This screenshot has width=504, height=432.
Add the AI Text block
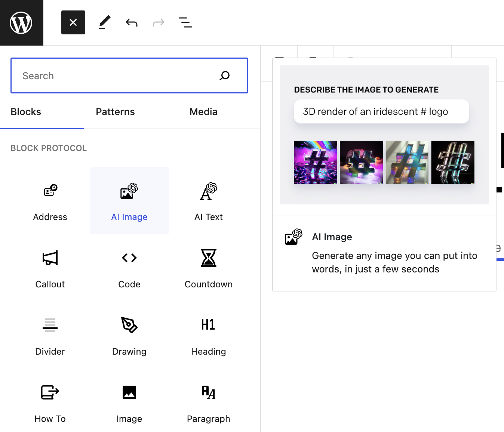coord(208,201)
